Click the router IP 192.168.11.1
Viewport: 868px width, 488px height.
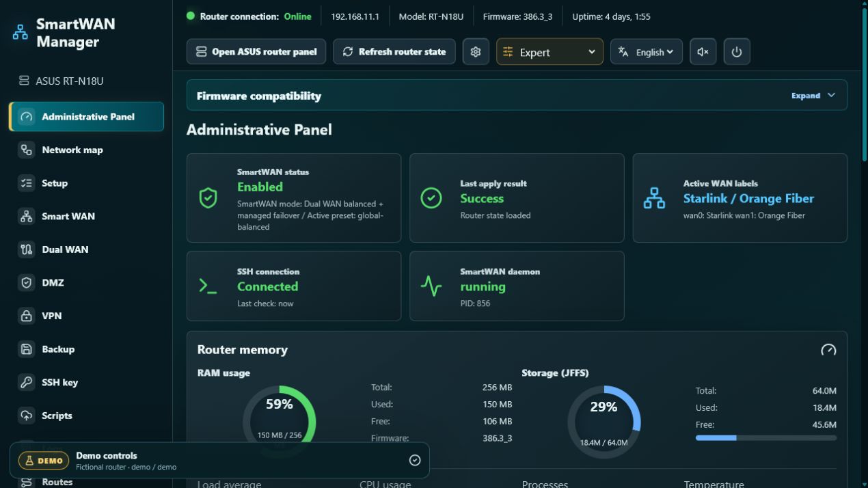point(355,16)
